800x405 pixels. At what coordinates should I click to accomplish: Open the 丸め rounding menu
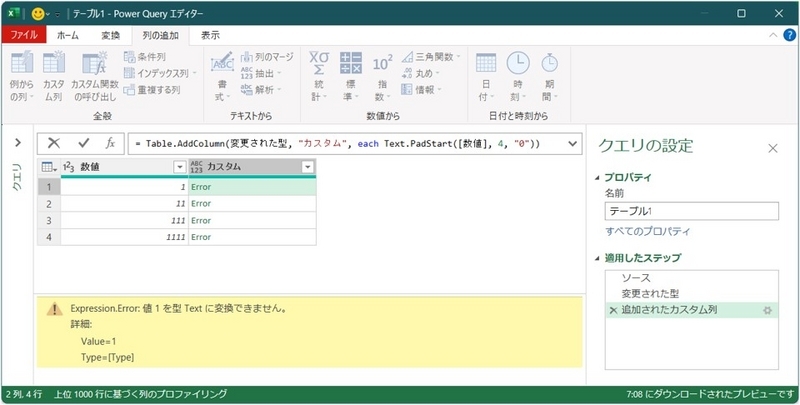tap(420, 73)
